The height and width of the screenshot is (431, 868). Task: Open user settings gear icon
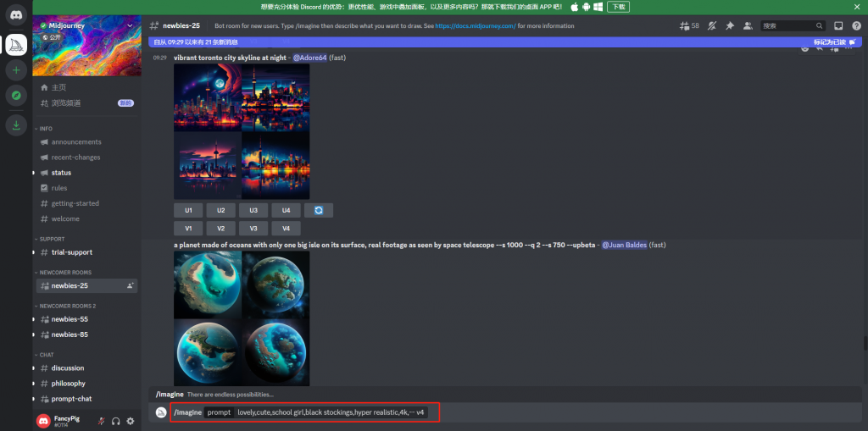pos(130,421)
